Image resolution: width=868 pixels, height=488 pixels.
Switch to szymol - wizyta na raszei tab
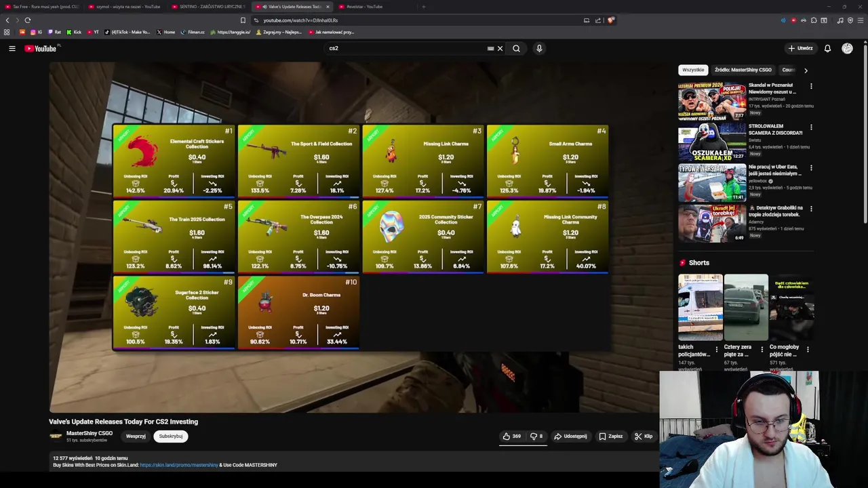coord(125,7)
